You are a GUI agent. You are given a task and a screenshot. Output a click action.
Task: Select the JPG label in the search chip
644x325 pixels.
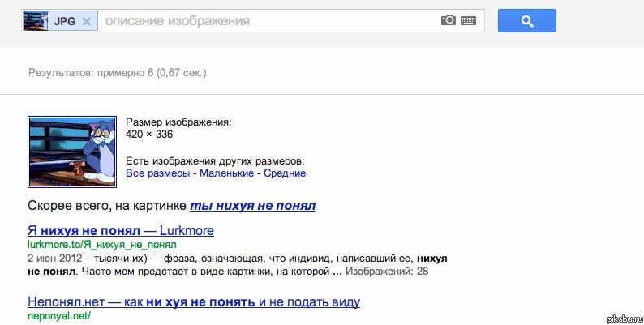point(65,21)
